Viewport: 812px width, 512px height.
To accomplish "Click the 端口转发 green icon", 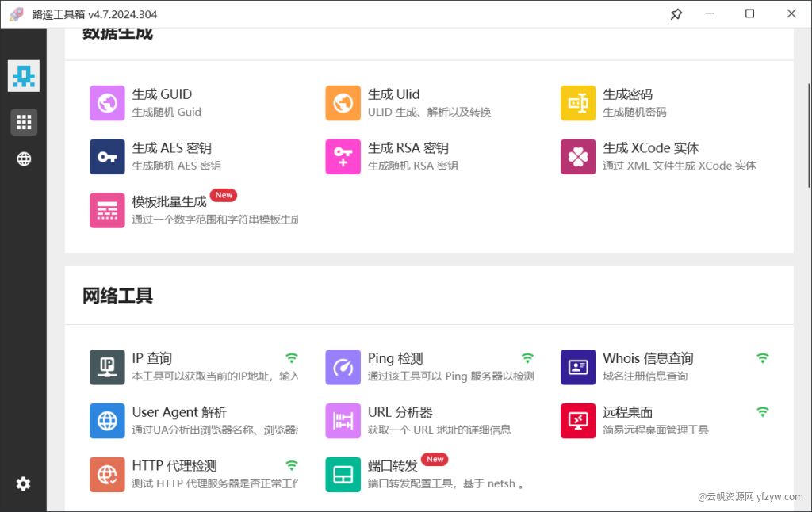I will tap(343, 475).
